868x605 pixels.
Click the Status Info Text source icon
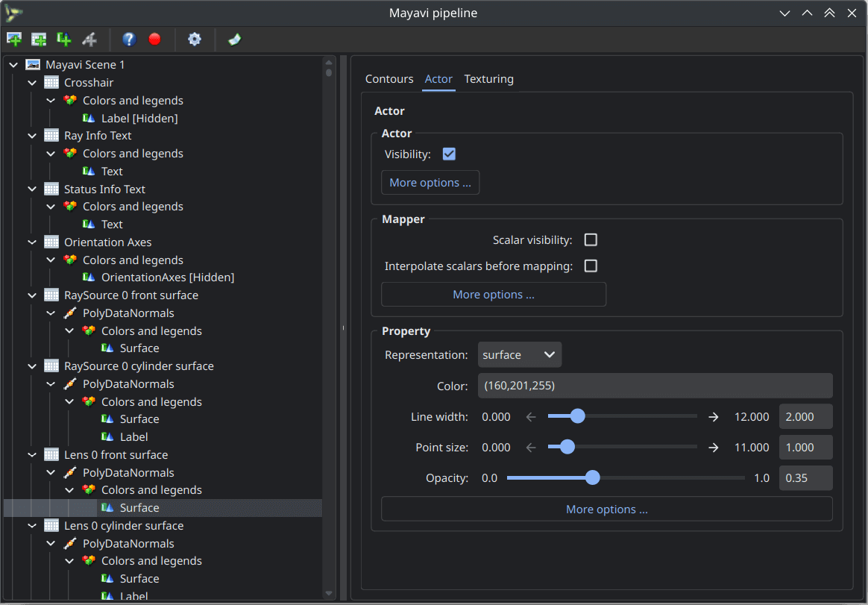point(51,189)
